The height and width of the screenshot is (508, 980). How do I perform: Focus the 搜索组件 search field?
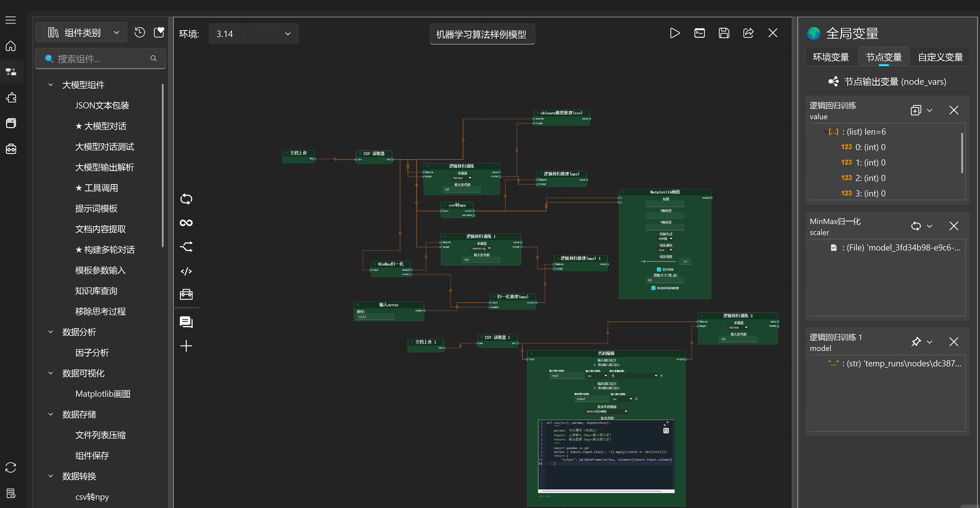[100, 58]
